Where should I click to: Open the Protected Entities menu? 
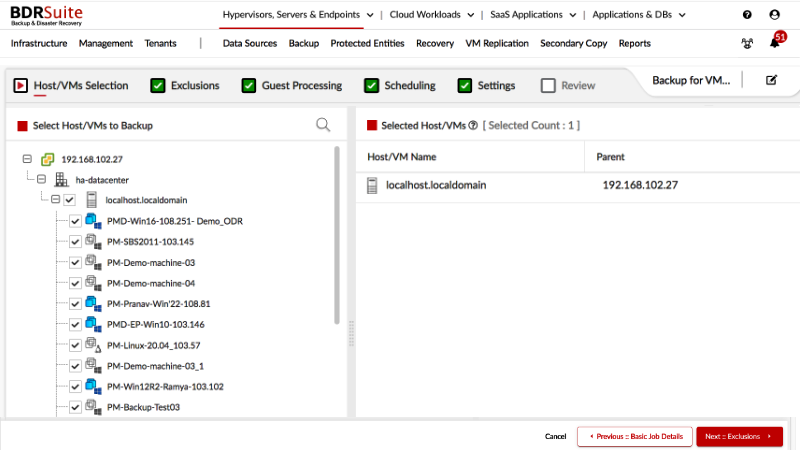367,43
